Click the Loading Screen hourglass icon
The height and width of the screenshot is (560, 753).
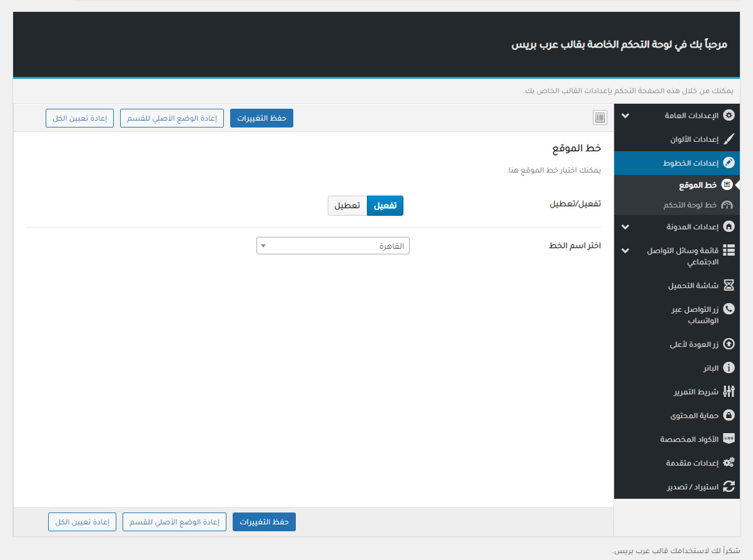coord(728,286)
